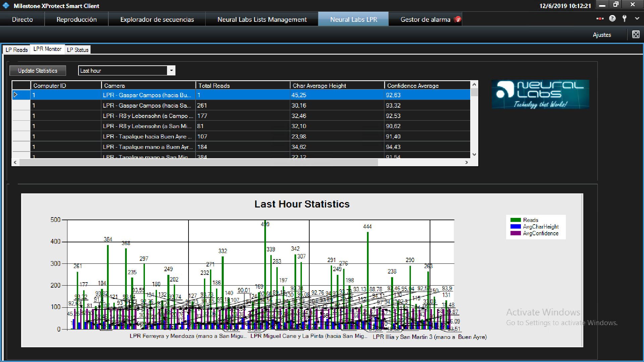Click the green Reads legend swatch

pyautogui.click(x=515, y=220)
